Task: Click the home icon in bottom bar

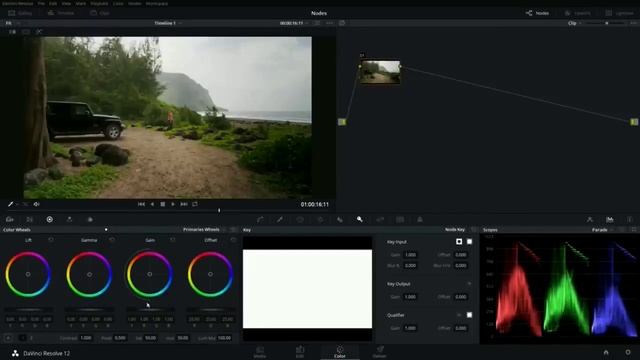Action: [x=606, y=352]
